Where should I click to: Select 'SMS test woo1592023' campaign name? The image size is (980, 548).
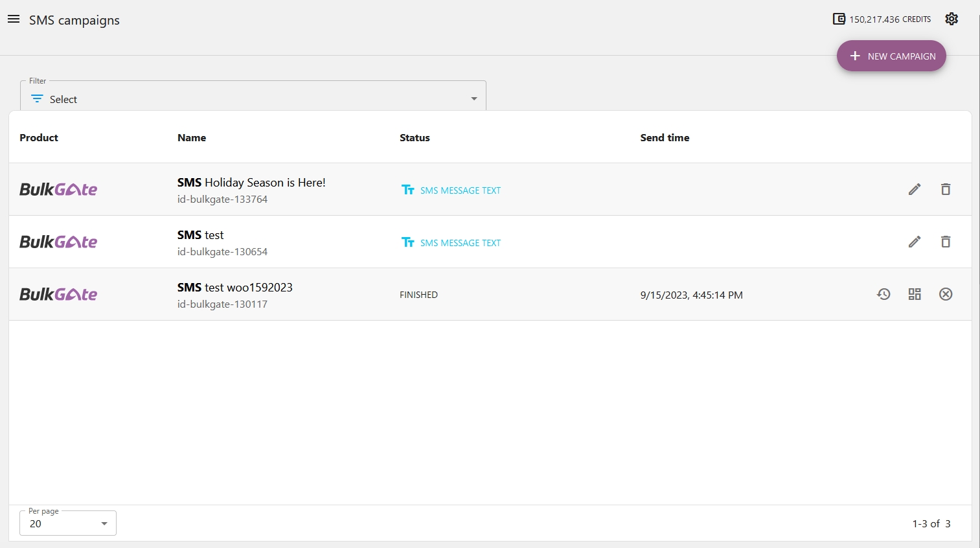point(235,288)
